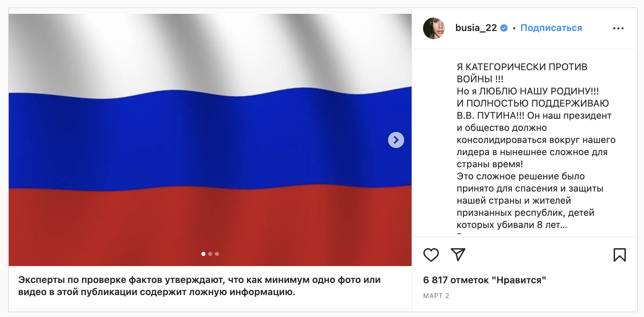
Task: Open busia_22 profile via the username
Action: [476, 28]
